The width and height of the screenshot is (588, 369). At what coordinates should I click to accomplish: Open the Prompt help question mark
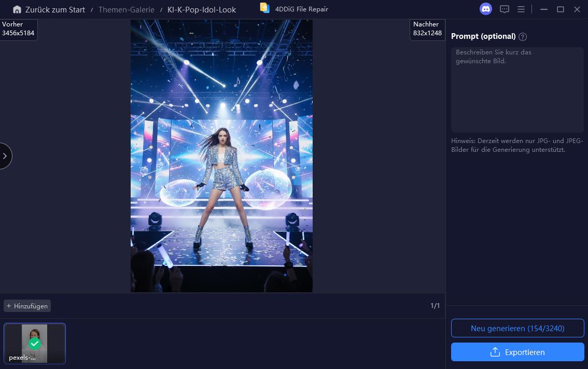coord(523,37)
